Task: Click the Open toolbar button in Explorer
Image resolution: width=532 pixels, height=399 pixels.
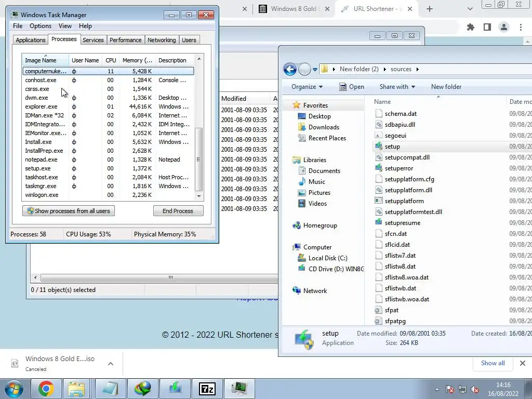Action: coord(352,87)
